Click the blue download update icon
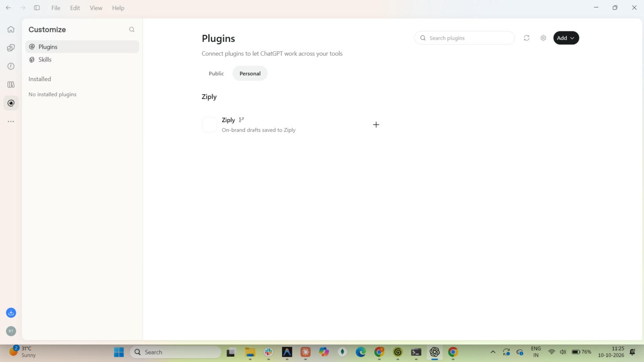Viewport: 644px width, 362px height. point(11,313)
